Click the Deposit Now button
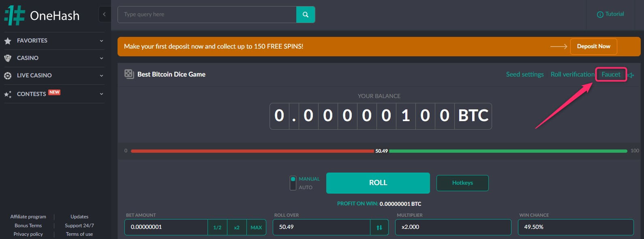 point(594,47)
